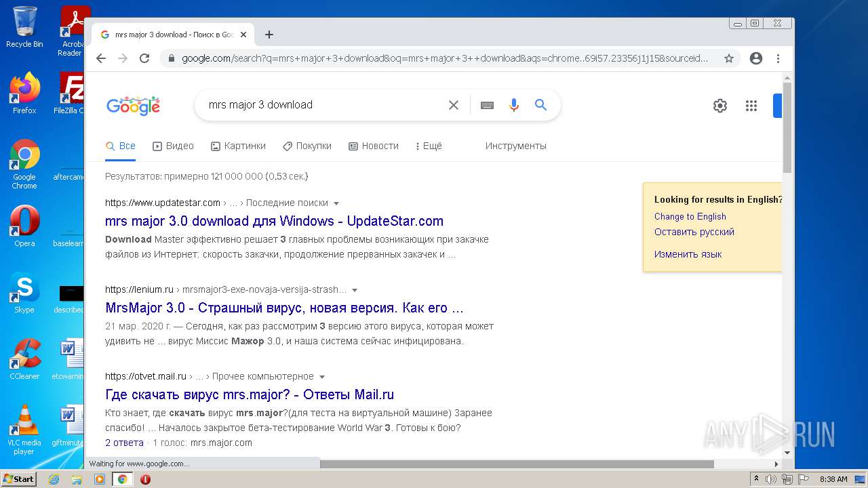Click the browser forward arrow

(123, 58)
